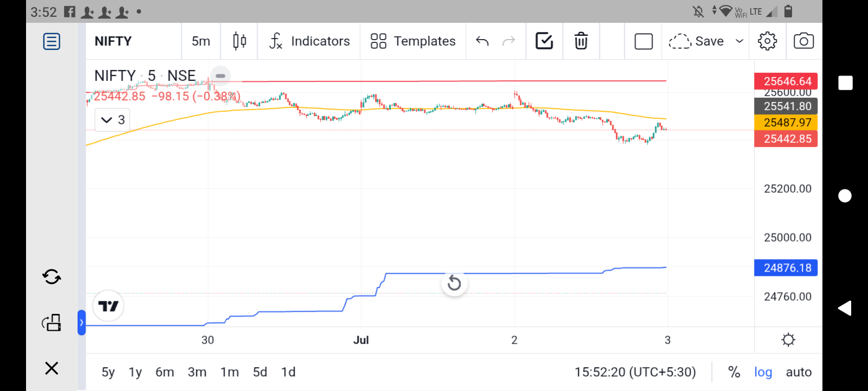Click the blue 24876.18 price label

click(x=786, y=268)
